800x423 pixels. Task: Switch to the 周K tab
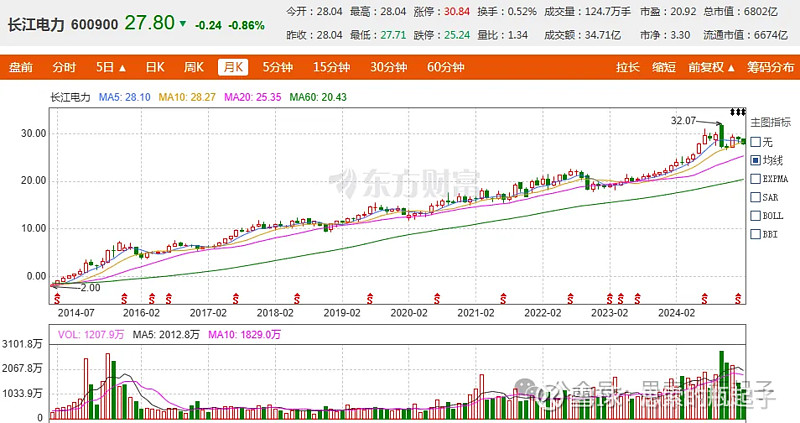pyautogui.click(x=194, y=67)
